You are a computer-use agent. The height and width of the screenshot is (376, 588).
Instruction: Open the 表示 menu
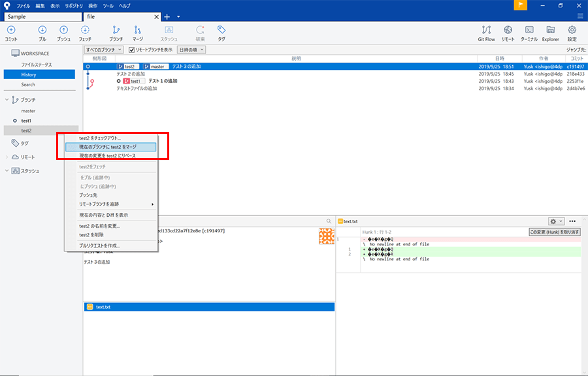pos(55,6)
